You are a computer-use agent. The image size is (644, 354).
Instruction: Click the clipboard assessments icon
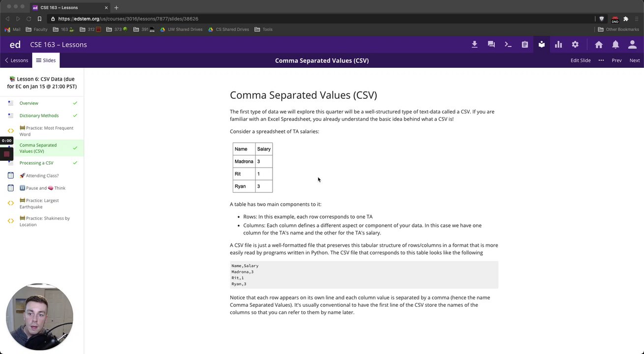click(525, 44)
